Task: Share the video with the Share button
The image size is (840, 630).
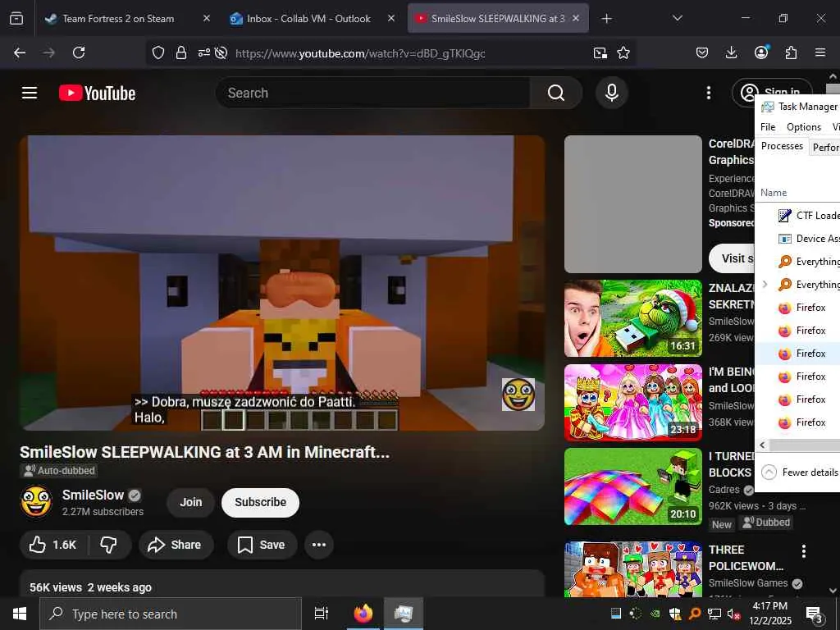Action: (x=176, y=545)
